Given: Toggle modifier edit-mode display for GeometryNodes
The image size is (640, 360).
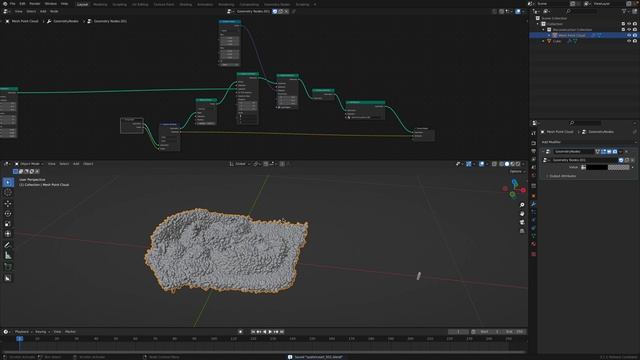Looking at the screenshot, I should pos(603,152).
